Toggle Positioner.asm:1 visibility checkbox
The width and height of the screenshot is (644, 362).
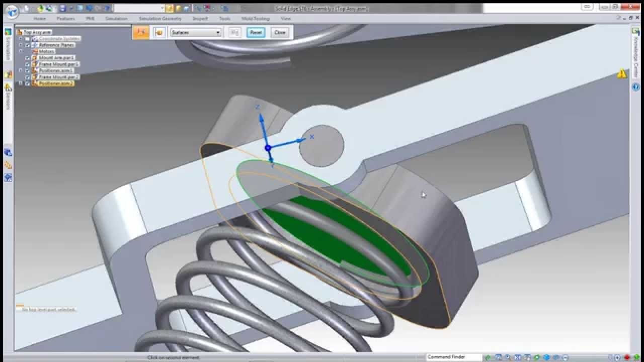[28, 71]
